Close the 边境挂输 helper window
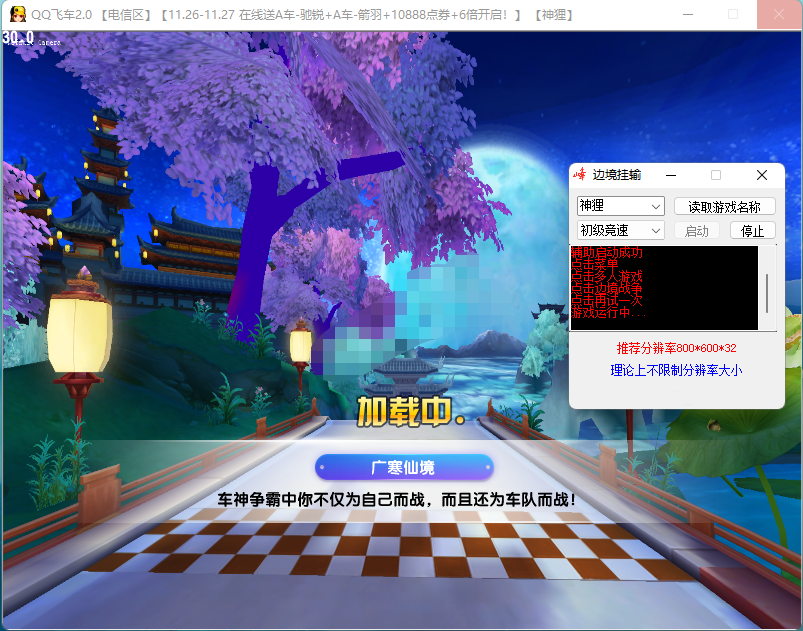The width and height of the screenshot is (803, 631). coord(761,175)
